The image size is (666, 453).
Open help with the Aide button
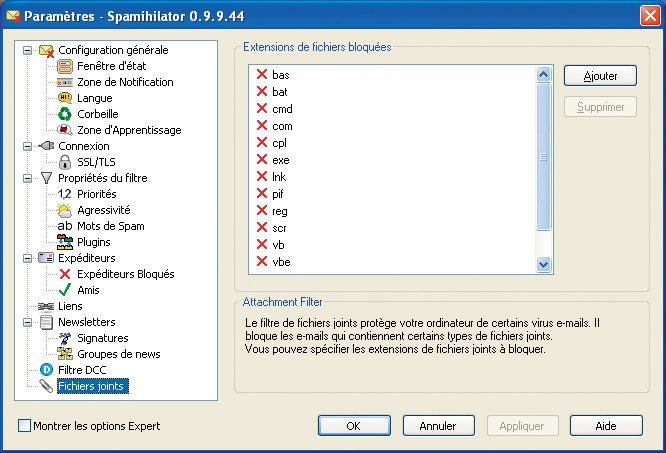[x=606, y=426]
